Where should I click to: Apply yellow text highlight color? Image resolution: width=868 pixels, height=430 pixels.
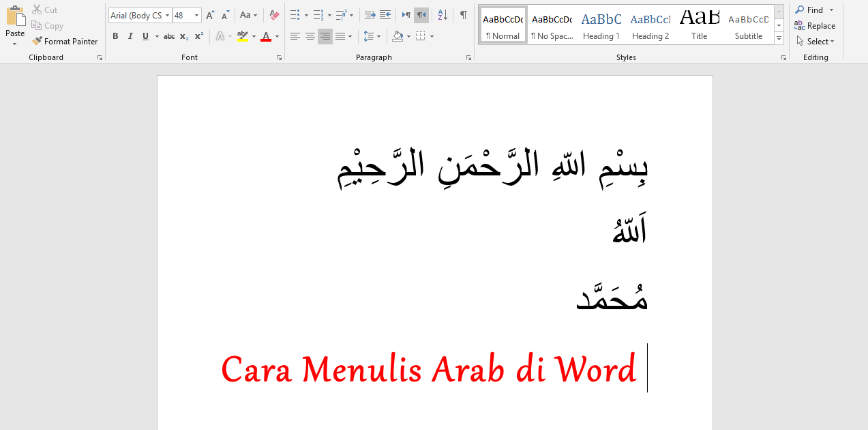[x=242, y=36]
